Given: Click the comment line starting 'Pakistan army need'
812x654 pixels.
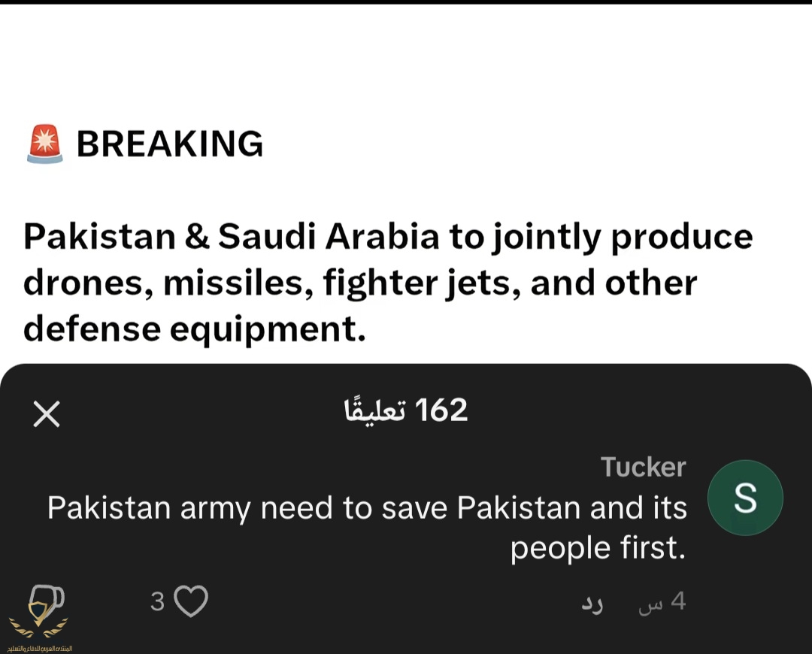Looking at the screenshot, I should pos(367,508).
